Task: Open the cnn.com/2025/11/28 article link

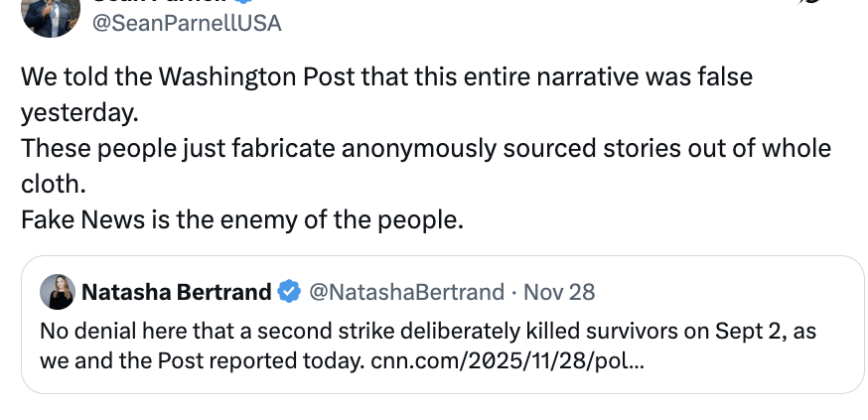Action: [x=506, y=359]
